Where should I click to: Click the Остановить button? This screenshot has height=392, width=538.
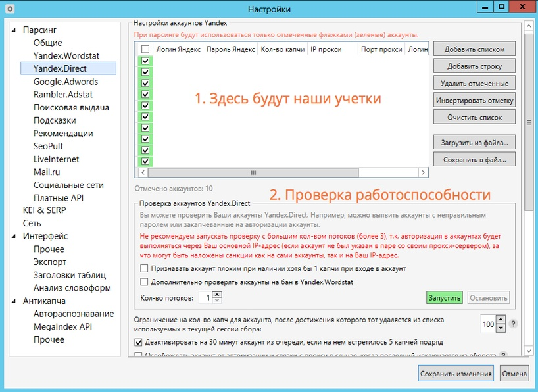[488, 297]
